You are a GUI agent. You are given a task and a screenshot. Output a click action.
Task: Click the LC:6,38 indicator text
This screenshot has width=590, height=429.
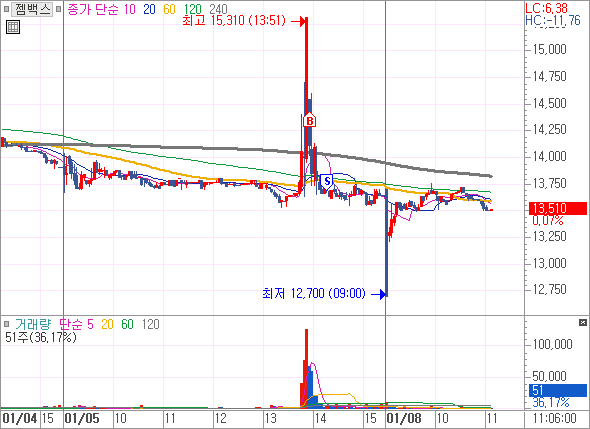click(546, 8)
